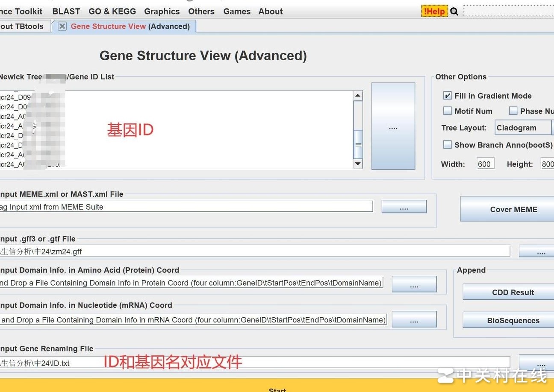Click browse icon for protein coord domain file
The width and height of the screenshot is (554, 392).
pyautogui.click(x=413, y=284)
